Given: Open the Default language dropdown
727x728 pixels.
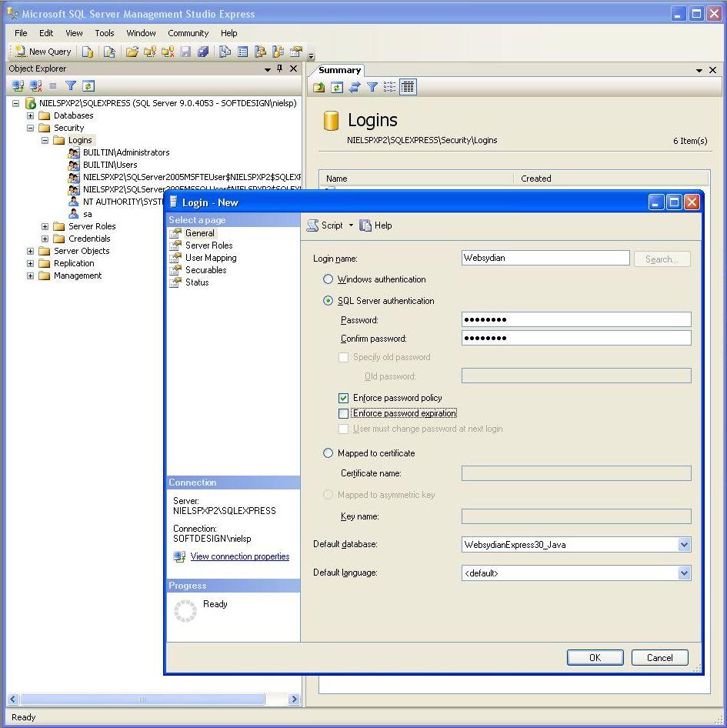Looking at the screenshot, I should (x=684, y=573).
